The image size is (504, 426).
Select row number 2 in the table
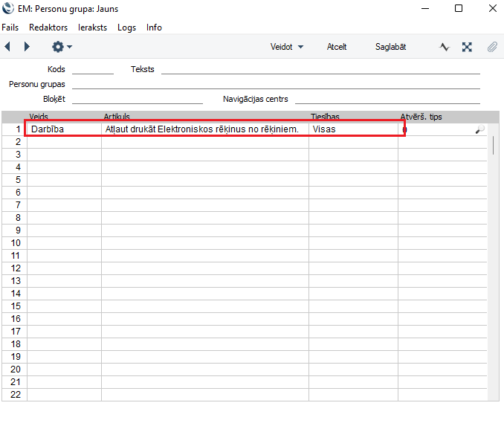pyautogui.click(x=15, y=141)
